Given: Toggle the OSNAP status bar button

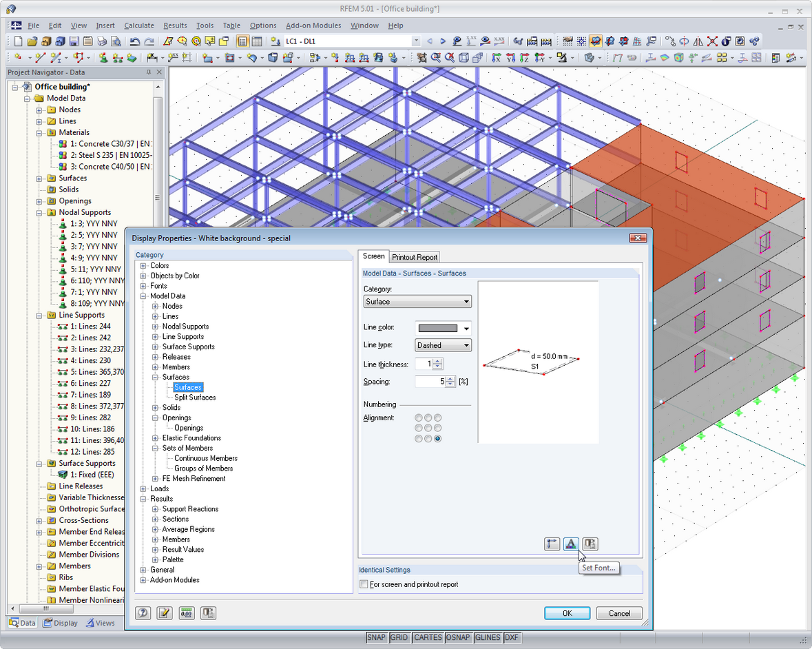Looking at the screenshot, I should click(458, 637).
